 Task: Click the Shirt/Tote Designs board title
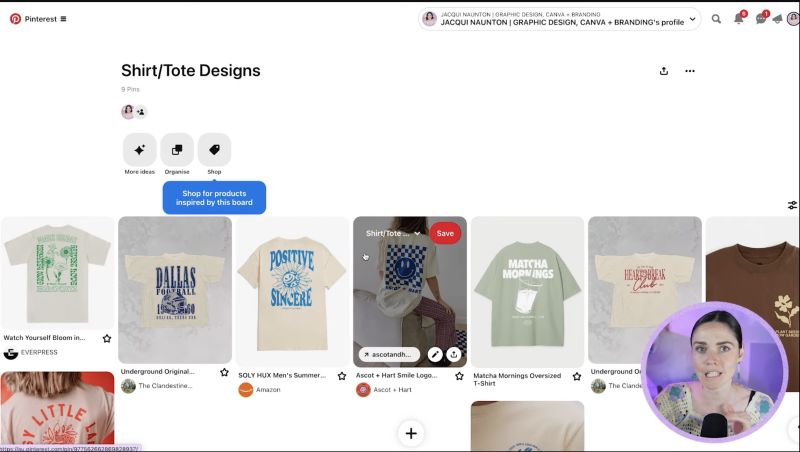point(191,70)
